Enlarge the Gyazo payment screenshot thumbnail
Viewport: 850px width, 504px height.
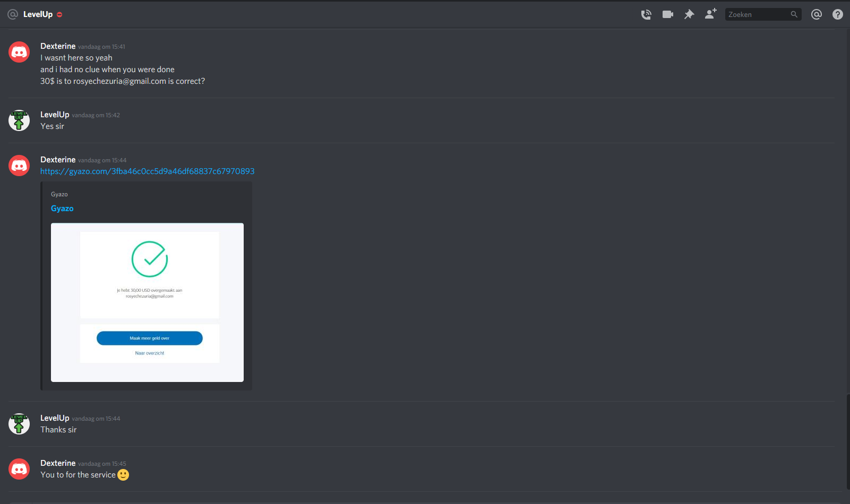point(147,302)
